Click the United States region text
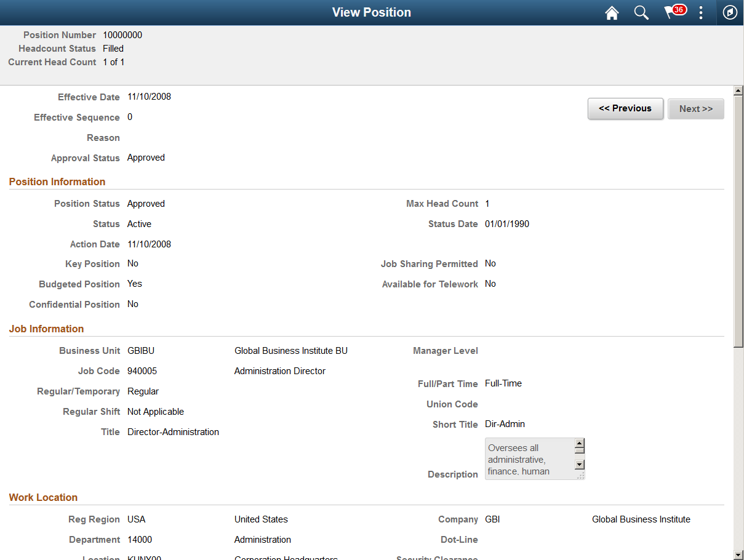The width and height of the screenshot is (744, 560). coord(261,519)
